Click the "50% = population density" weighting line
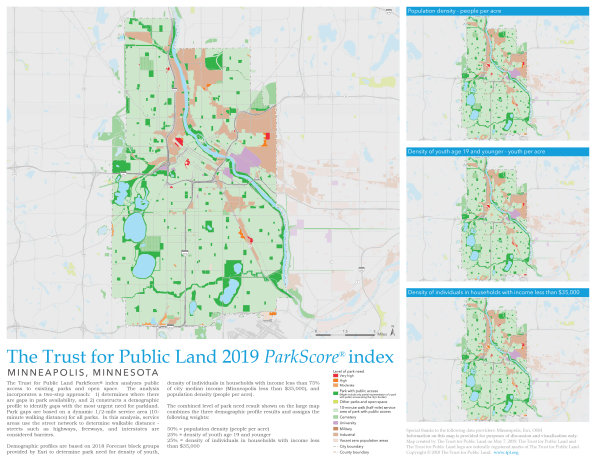Screen dimensions: 596x461 pos(218,429)
